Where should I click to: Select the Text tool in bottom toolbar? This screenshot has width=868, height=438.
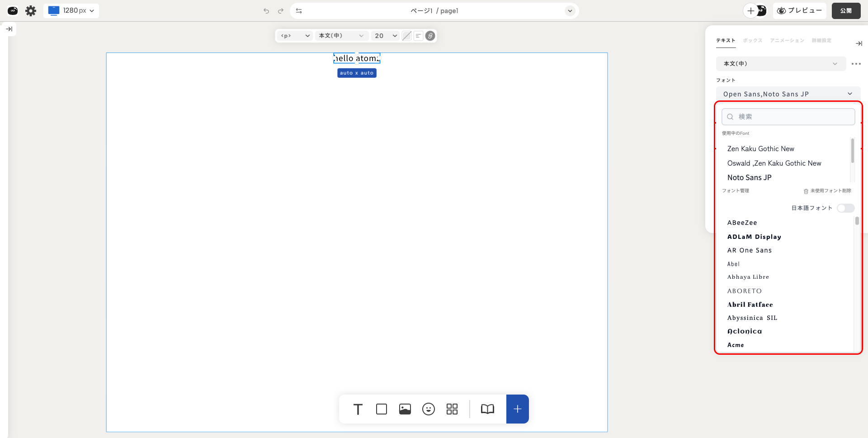[x=358, y=409]
